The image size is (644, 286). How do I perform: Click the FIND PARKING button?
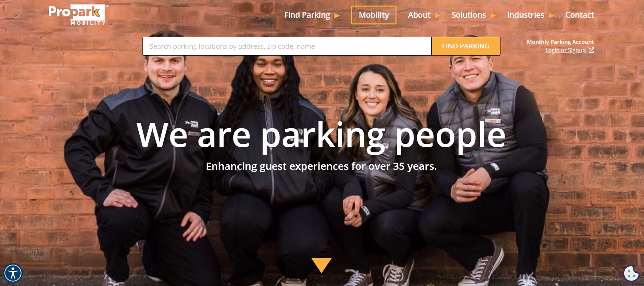coord(466,46)
